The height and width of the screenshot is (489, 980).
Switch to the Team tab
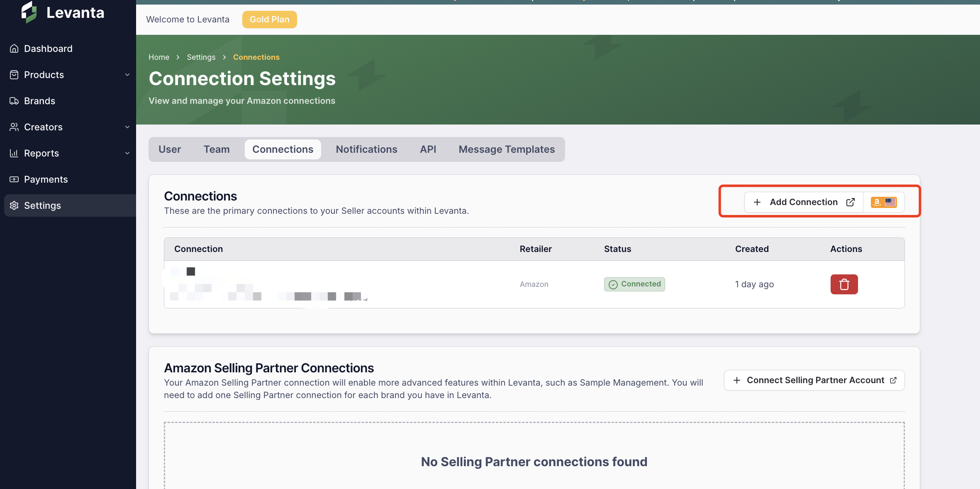click(x=217, y=149)
